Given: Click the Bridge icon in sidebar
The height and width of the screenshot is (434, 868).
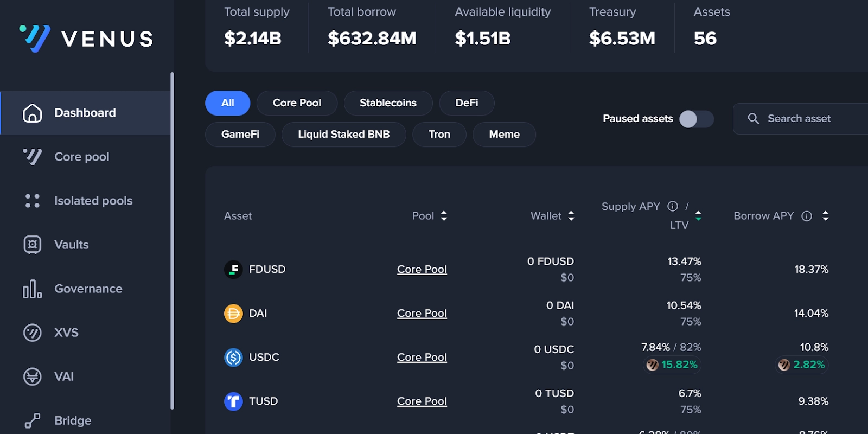Looking at the screenshot, I should [x=33, y=420].
